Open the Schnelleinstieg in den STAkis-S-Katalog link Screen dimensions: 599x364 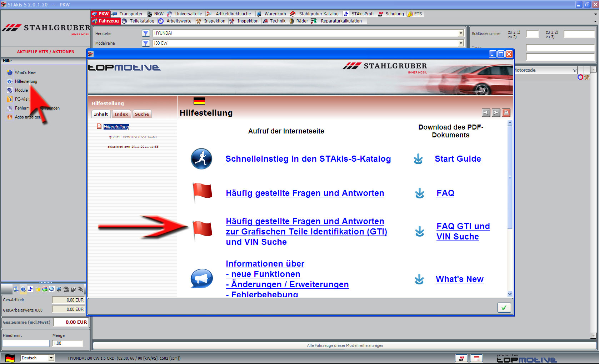[308, 159]
